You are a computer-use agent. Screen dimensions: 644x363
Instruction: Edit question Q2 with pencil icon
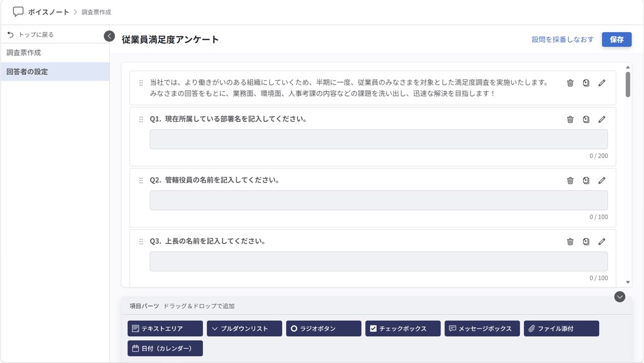click(602, 180)
